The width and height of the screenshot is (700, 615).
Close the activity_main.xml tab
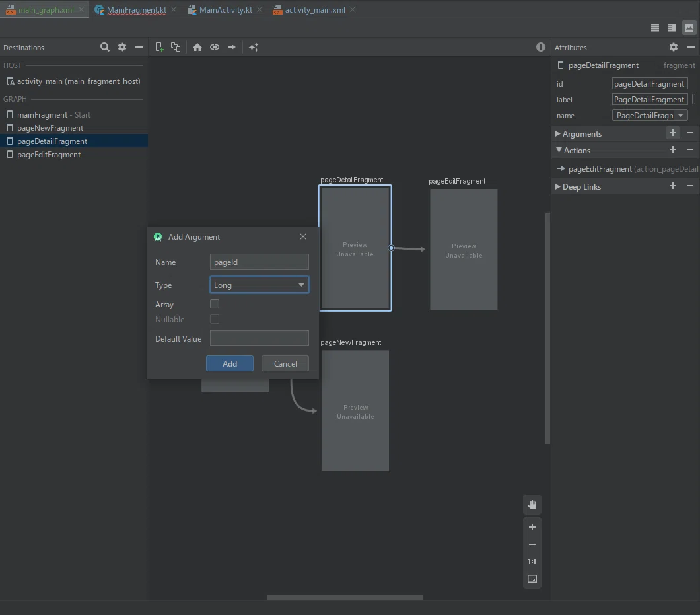click(353, 9)
